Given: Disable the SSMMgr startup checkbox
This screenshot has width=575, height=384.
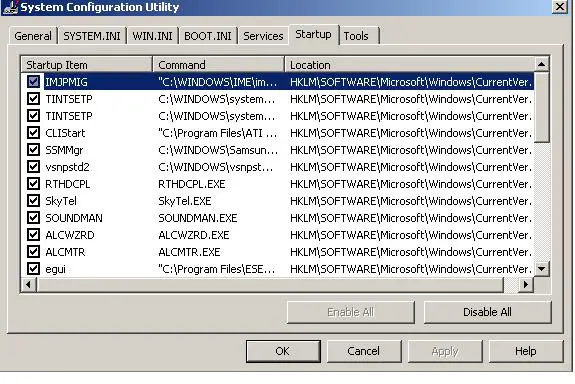Looking at the screenshot, I should [x=33, y=150].
